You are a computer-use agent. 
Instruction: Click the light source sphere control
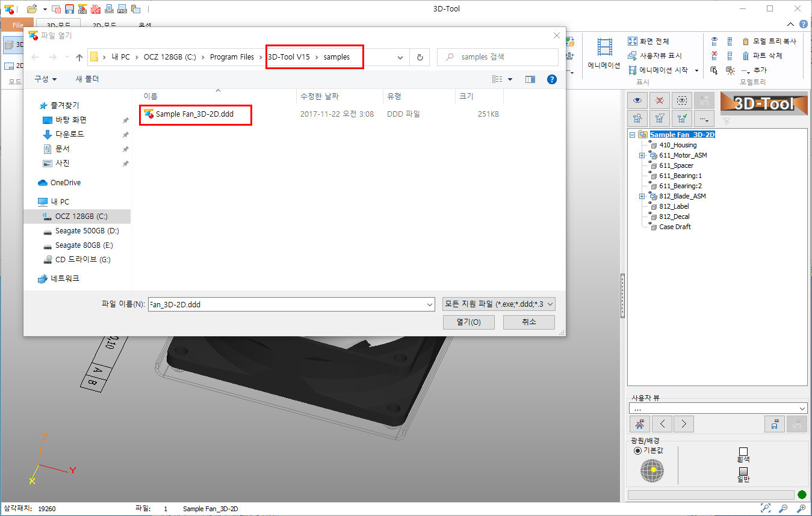(652, 470)
